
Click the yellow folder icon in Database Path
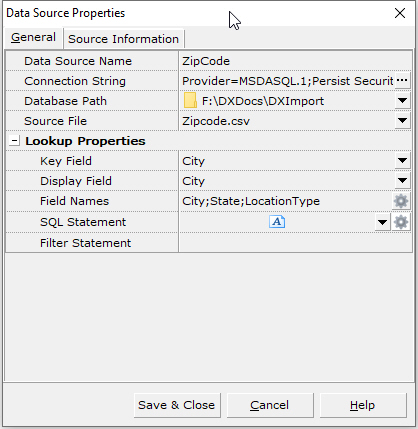pyautogui.click(x=190, y=101)
